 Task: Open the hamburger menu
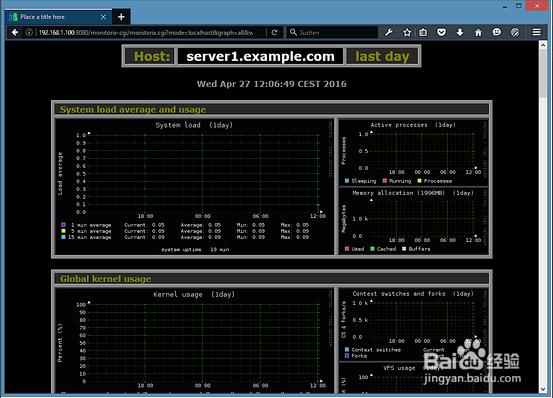click(536, 32)
